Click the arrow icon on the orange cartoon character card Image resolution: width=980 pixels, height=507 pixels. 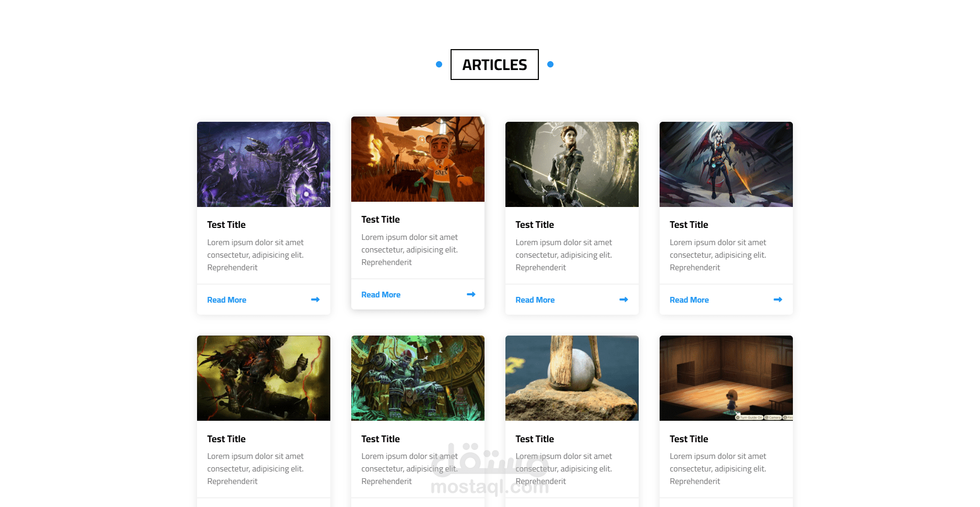click(x=471, y=294)
